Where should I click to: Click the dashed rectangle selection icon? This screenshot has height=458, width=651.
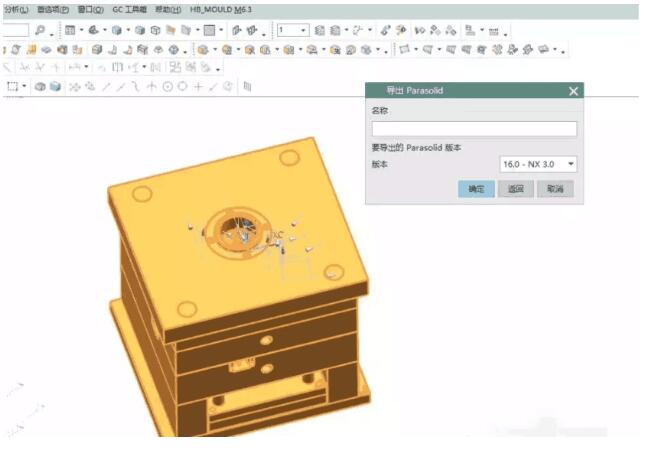pyautogui.click(x=12, y=87)
